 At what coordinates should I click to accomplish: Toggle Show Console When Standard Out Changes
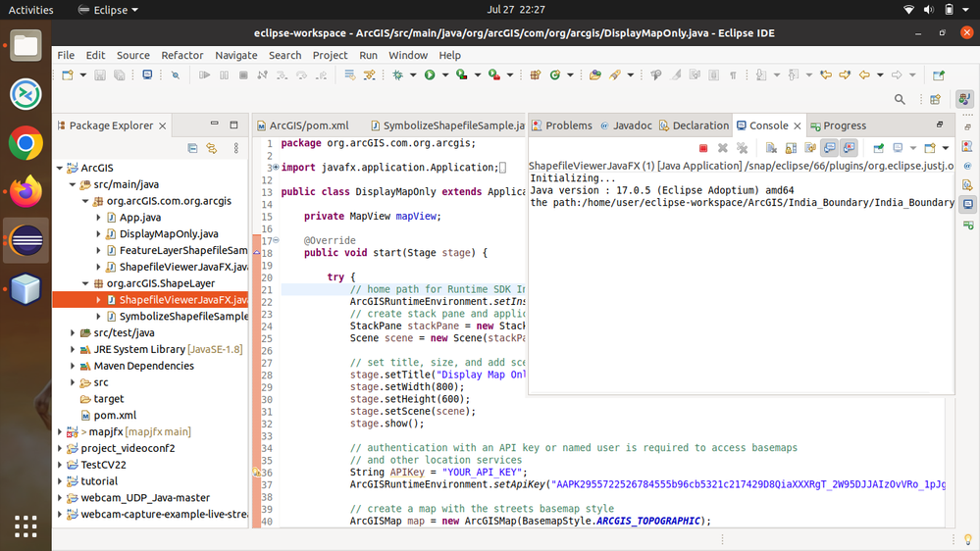click(x=830, y=148)
